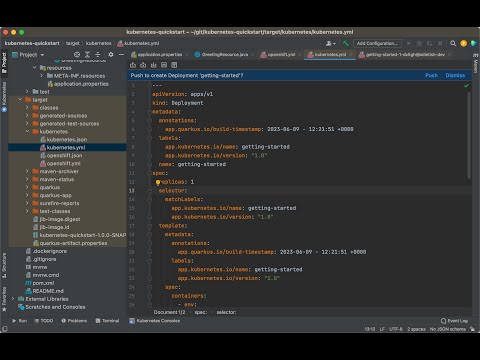This screenshot has height=360, width=480.
Task: Click first Kubernetes editor toolbar icon
Action: click(x=133, y=65)
